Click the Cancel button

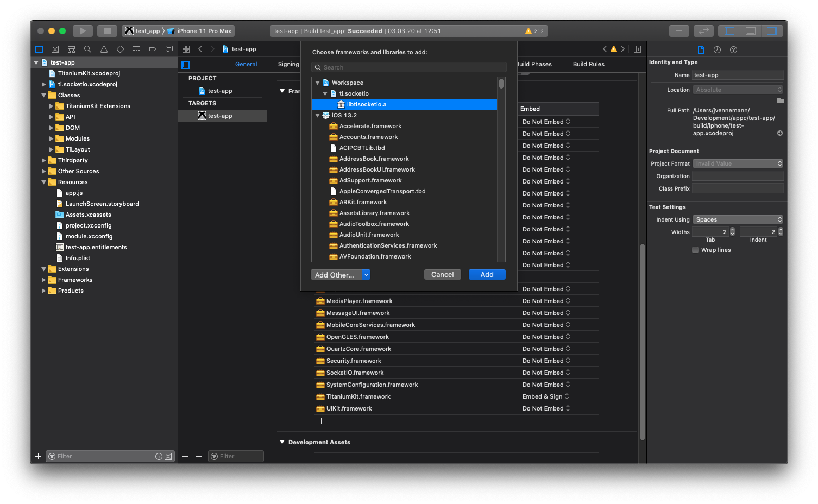[443, 275]
